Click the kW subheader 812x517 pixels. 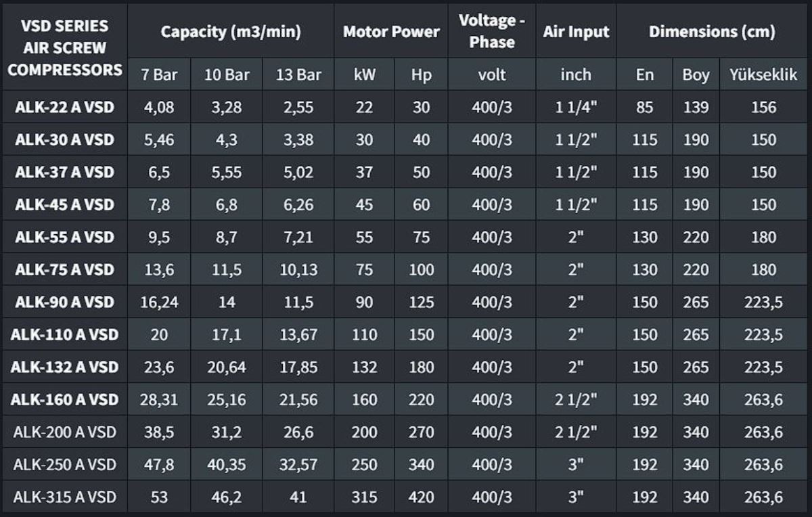coord(365,74)
